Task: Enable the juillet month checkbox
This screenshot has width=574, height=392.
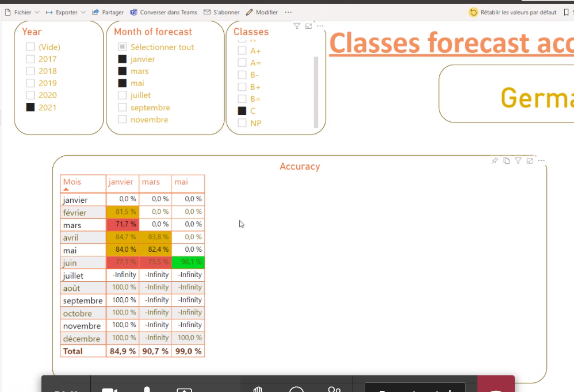Action: pyautogui.click(x=123, y=95)
